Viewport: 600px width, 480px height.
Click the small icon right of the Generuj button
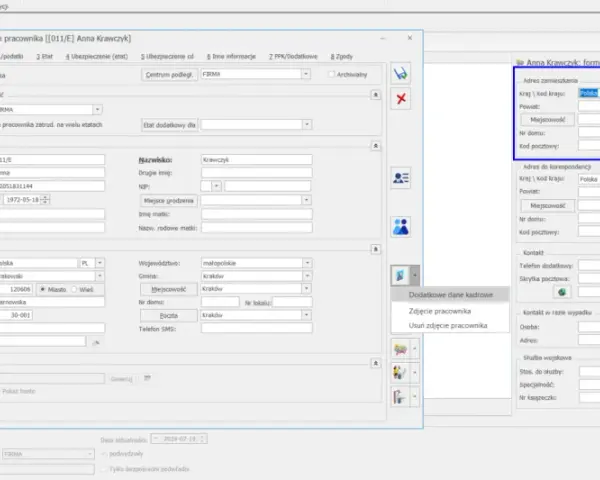(147, 378)
